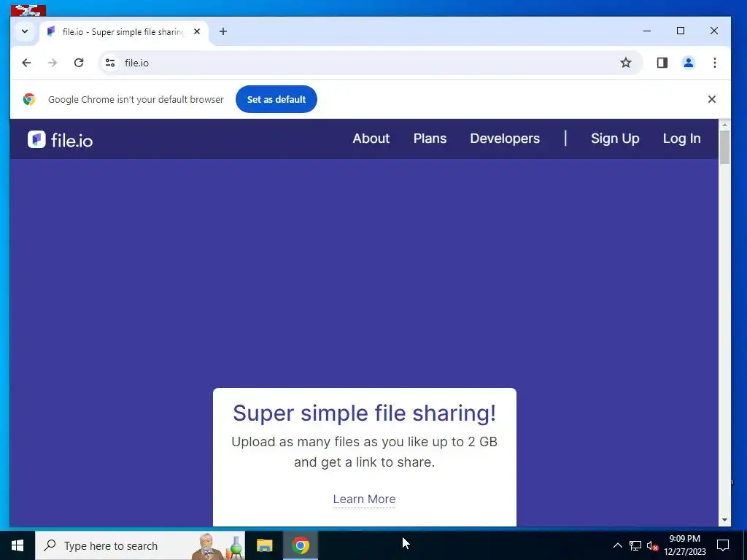Click the page scrollbar thumb
The width and height of the screenshot is (747, 560).
724,147
